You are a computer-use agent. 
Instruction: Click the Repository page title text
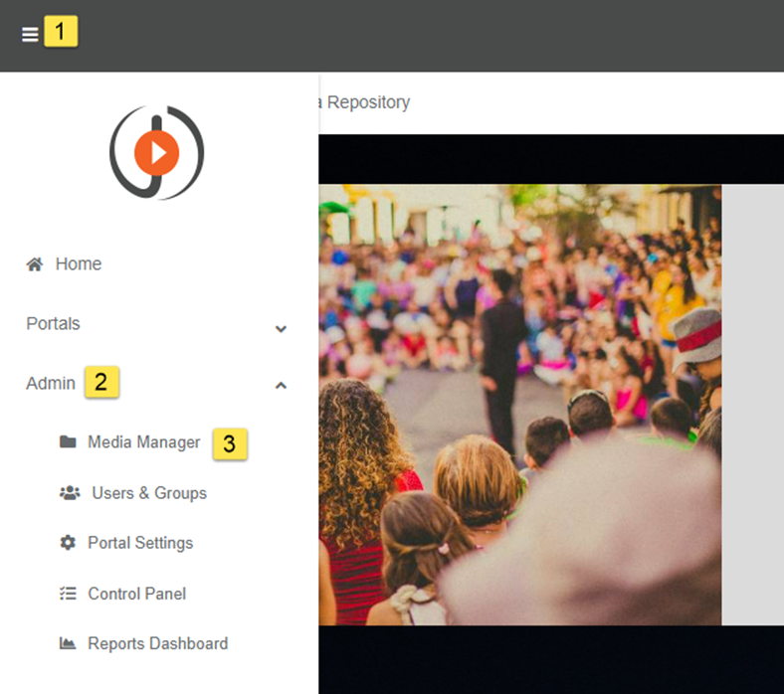coord(368,102)
